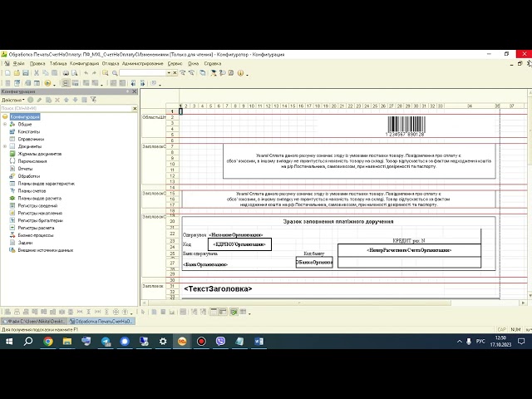Image resolution: width=532 pixels, height=399 pixels.
Task: Switch to the Обработка ПечатьСчетНаО... window tab
Action: coord(101,321)
